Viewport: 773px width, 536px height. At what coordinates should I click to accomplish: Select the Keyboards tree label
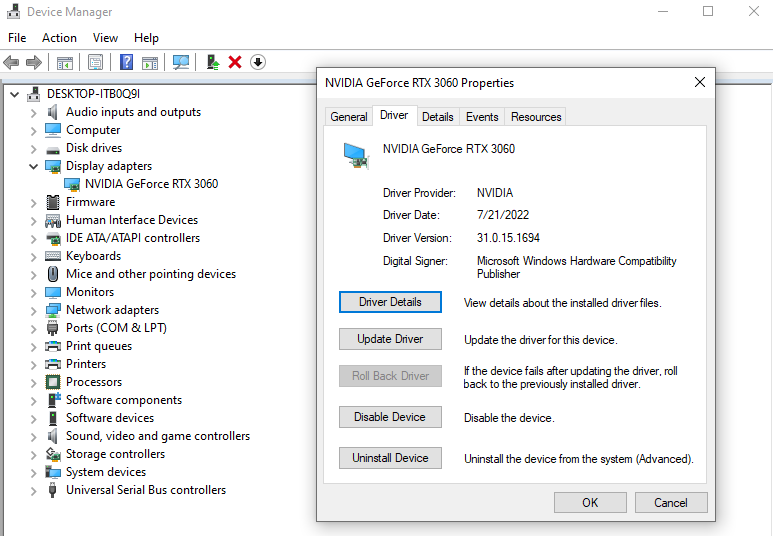pyautogui.click(x=94, y=256)
